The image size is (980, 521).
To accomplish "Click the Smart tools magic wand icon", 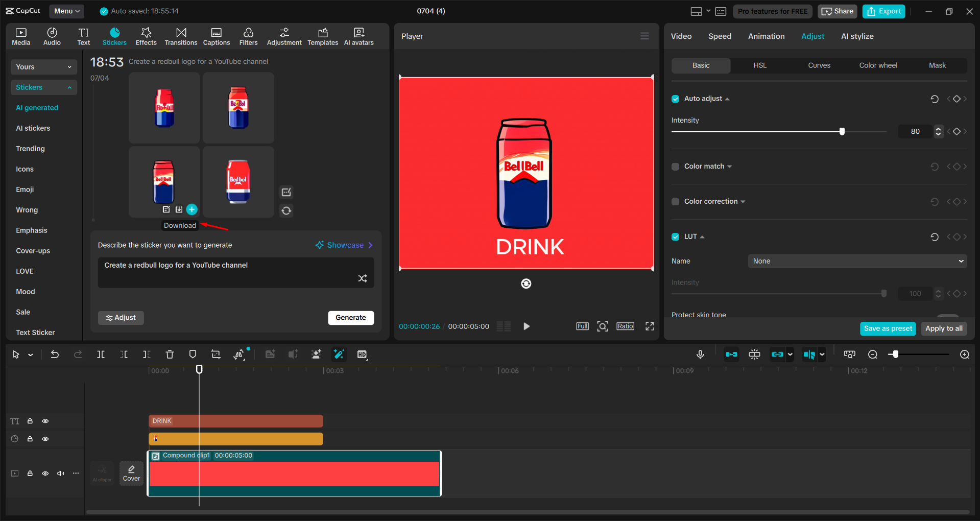I will 339,354.
